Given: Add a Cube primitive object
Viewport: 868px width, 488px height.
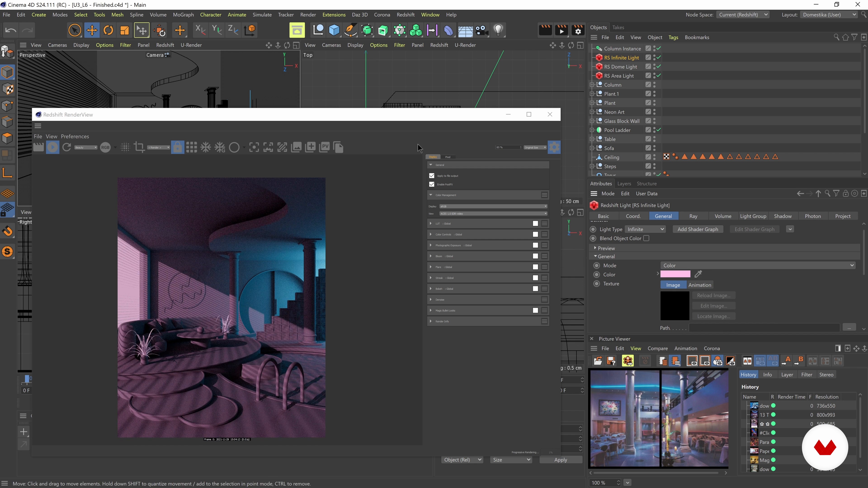Looking at the screenshot, I should coord(334,30).
